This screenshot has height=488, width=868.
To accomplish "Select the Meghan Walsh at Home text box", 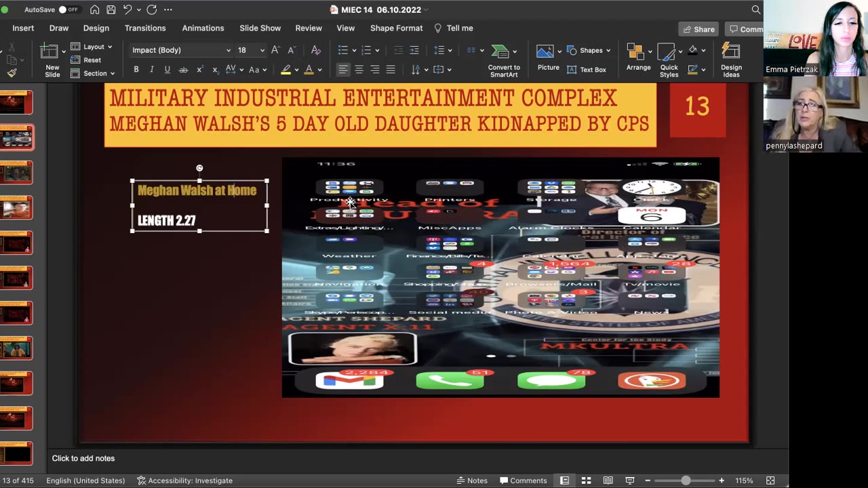I will click(x=199, y=205).
